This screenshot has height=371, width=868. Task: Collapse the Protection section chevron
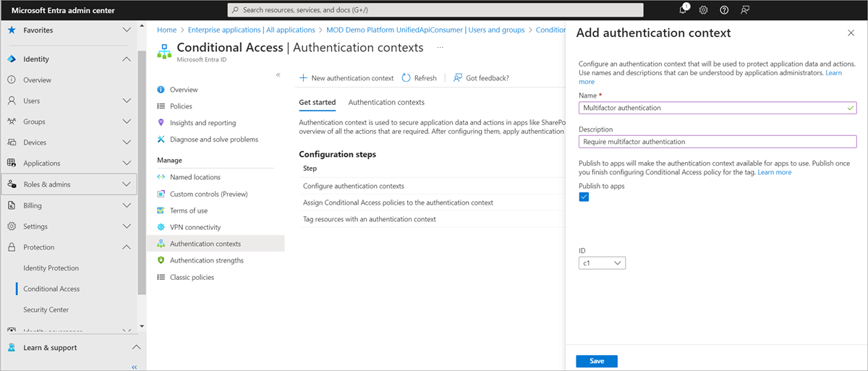pyautogui.click(x=127, y=247)
